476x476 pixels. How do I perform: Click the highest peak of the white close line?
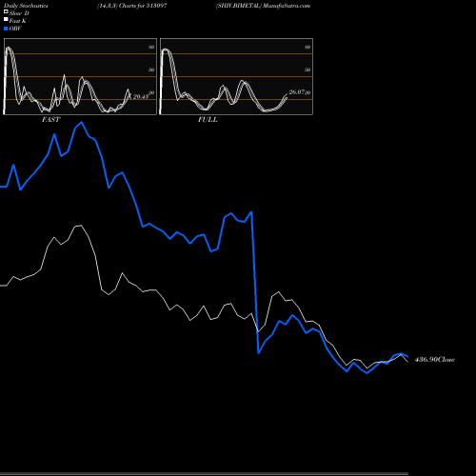pos(81,226)
